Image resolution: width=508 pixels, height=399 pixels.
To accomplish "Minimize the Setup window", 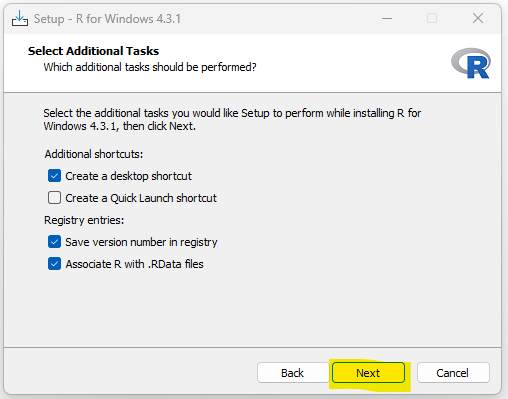I will (387, 19).
